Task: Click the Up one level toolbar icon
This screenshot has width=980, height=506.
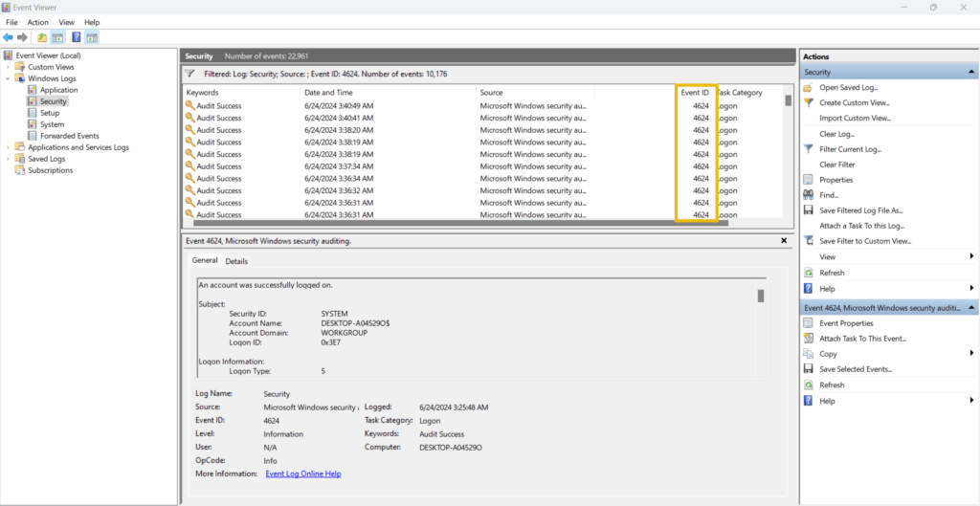Action: click(x=42, y=37)
